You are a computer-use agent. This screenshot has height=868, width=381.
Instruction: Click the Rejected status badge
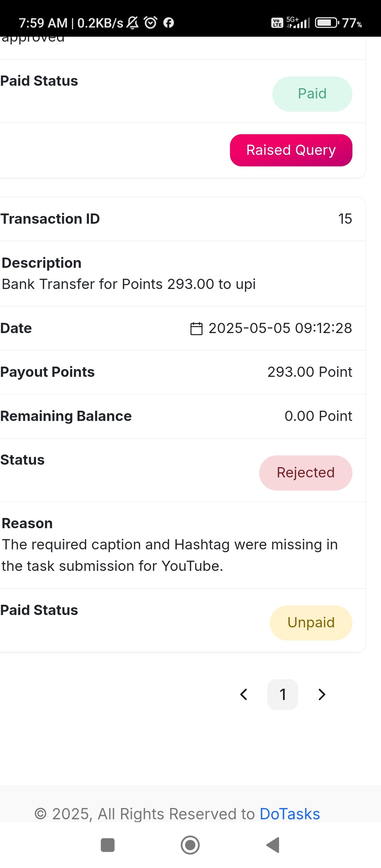pos(306,473)
